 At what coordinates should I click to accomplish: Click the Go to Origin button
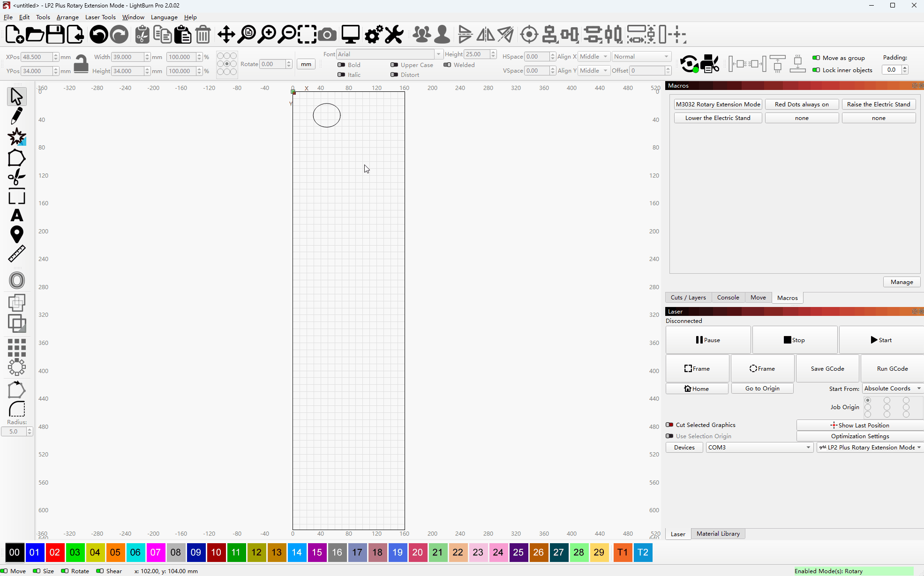(762, 388)
